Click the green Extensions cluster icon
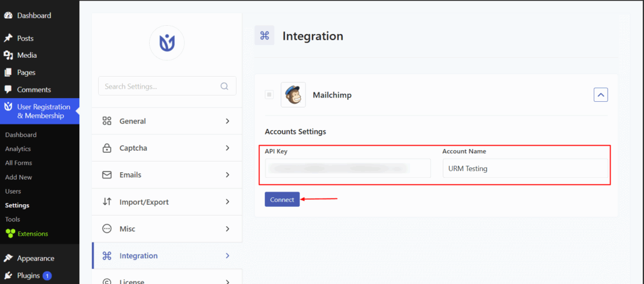This screenshot has height=284, width=644. tap(10, 234)
